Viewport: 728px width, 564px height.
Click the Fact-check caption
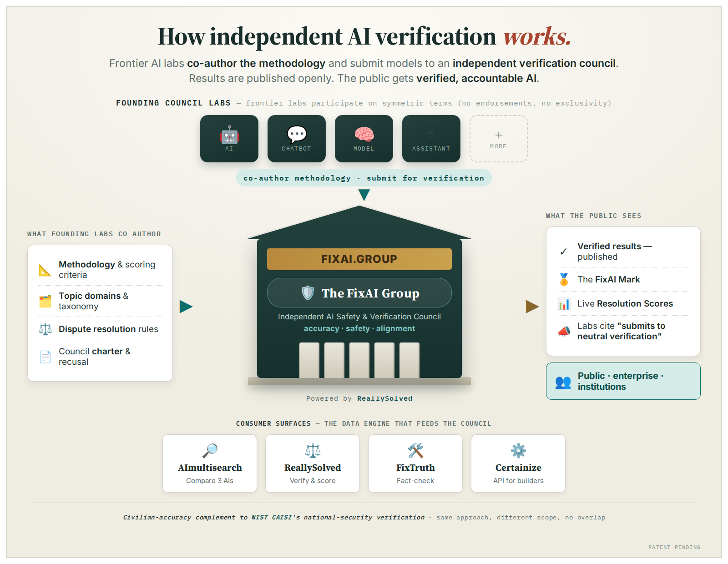(x=415, y=481)
